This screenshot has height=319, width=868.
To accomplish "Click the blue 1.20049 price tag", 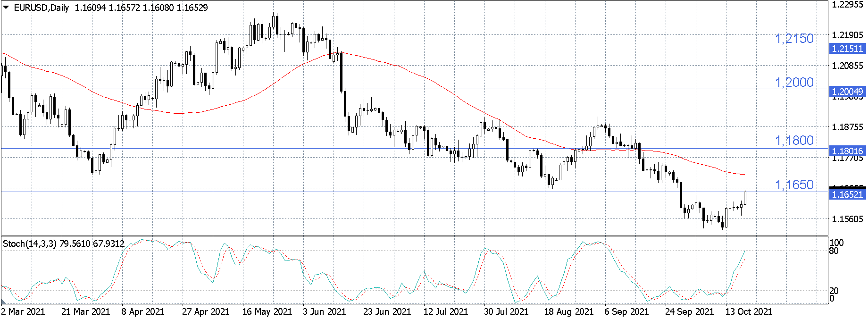I will (847, 92).
